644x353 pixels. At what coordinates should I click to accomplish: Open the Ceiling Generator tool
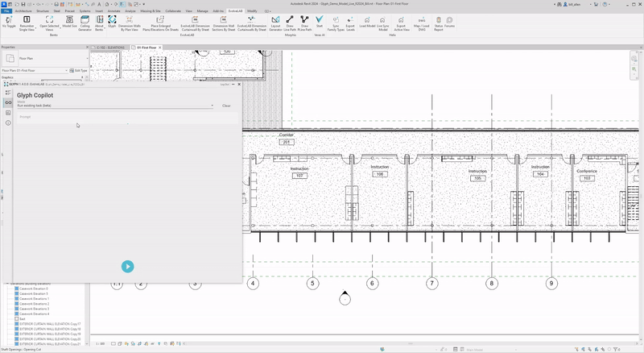[x=85, y=21]
